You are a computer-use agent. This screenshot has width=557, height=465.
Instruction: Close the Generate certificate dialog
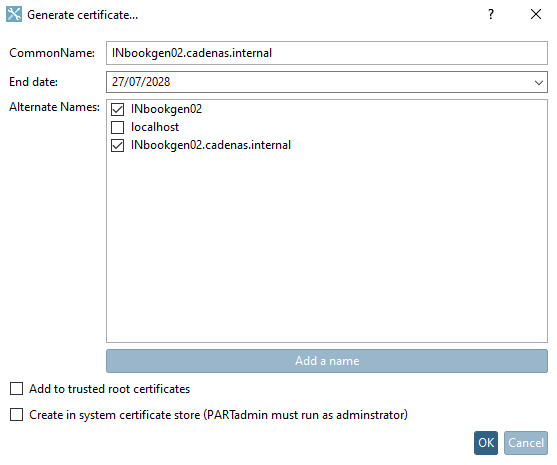(x=536, y=14)
